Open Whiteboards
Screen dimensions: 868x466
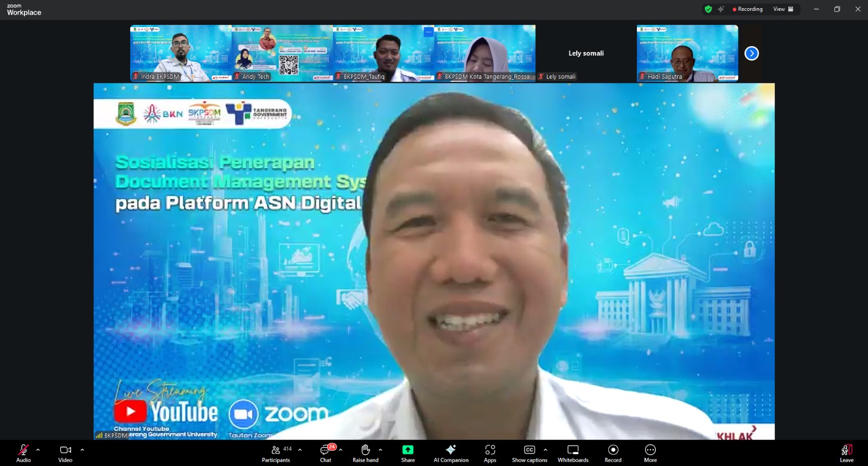(573, 452)
